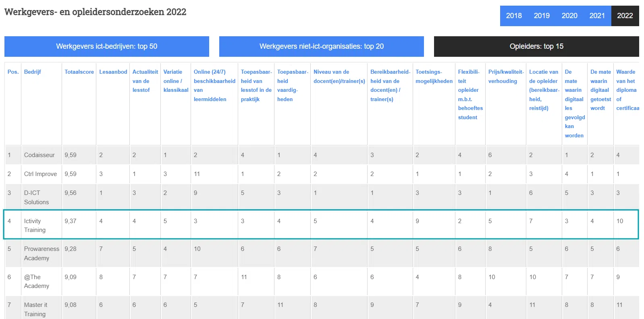Sort by Flexibiliteit opleider column header

click(x=470, y=95)
